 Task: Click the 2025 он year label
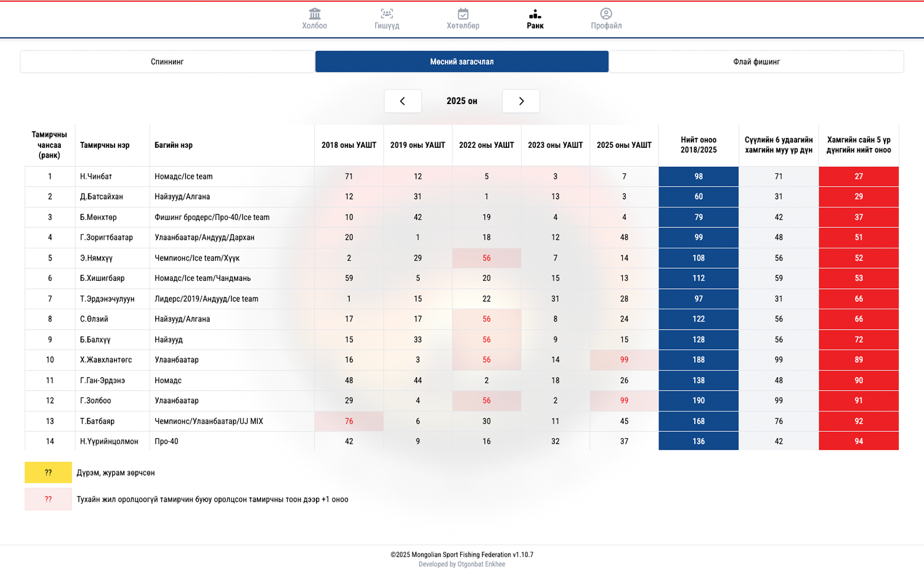[462, 101]
